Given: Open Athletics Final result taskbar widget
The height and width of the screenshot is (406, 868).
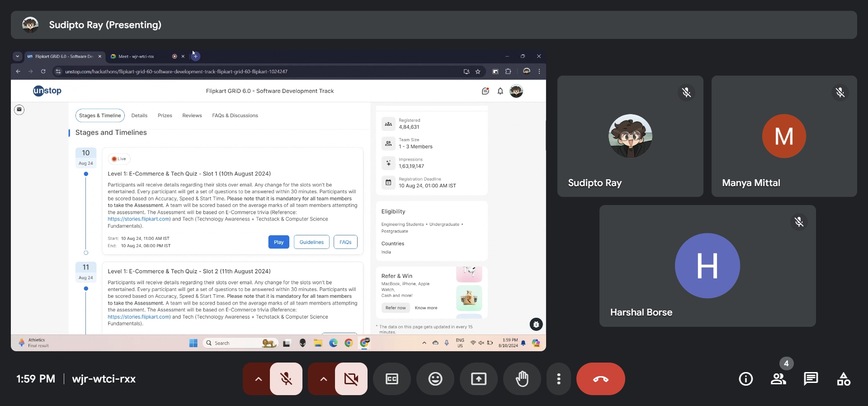Looking at the screenshot, I should click(x=33, y=343).
